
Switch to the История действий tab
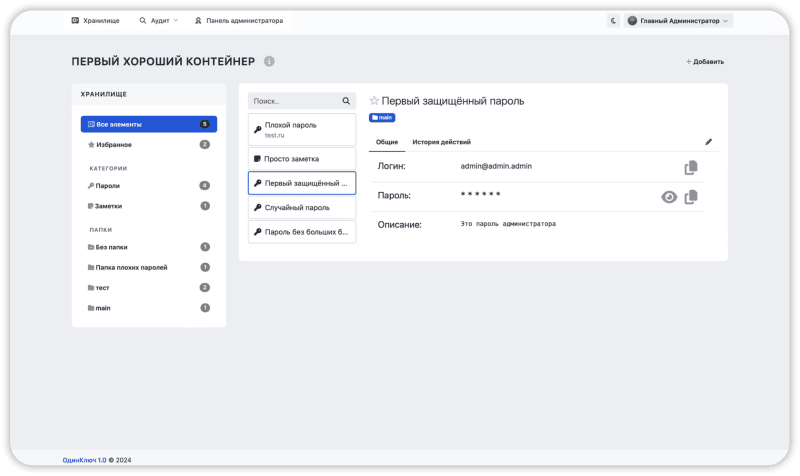point(441,142)
